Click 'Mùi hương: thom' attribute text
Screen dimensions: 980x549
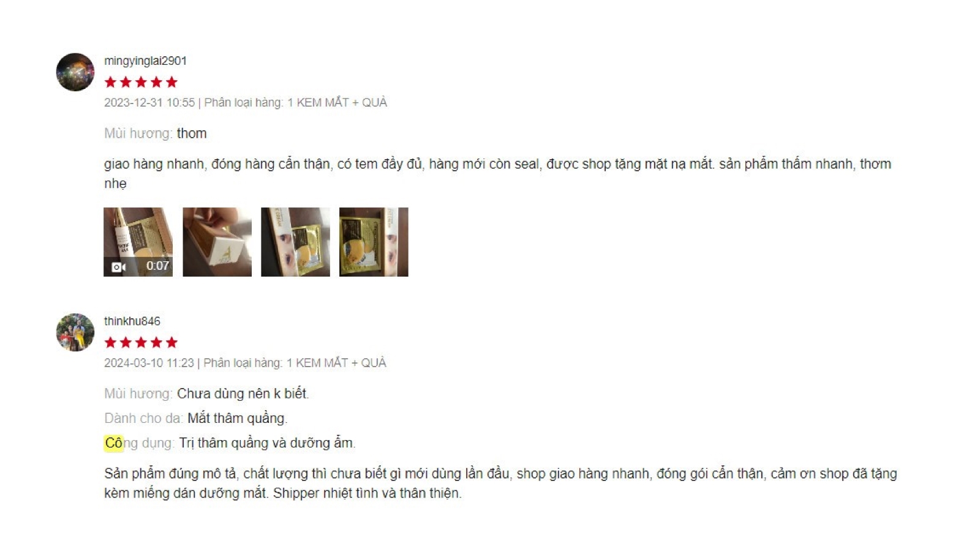pyautogui.click(x=156, y=133)
